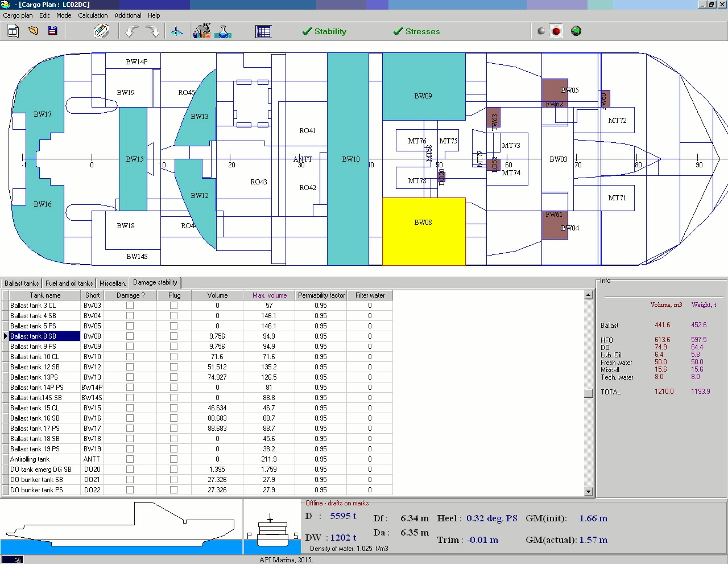The height and width of the screenshot is (564, 728).
Task: Open the Calculation menu
Action: (93, 15)
